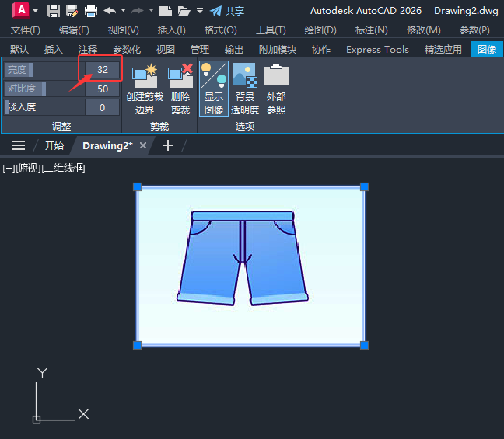Toggle 背景透明度 background transparency
The height and width of the screenshot is (439, 504).
point(245,89)
